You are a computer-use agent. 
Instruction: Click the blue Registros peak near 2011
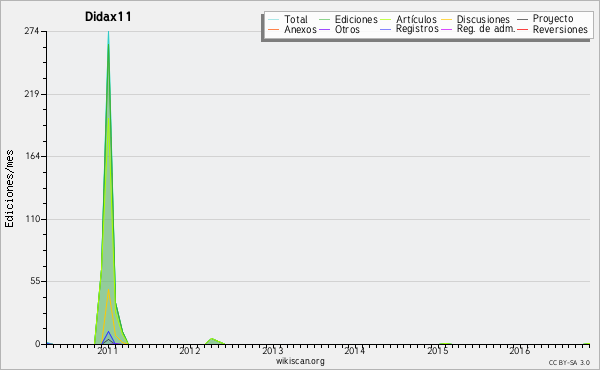tap(109, 332)
